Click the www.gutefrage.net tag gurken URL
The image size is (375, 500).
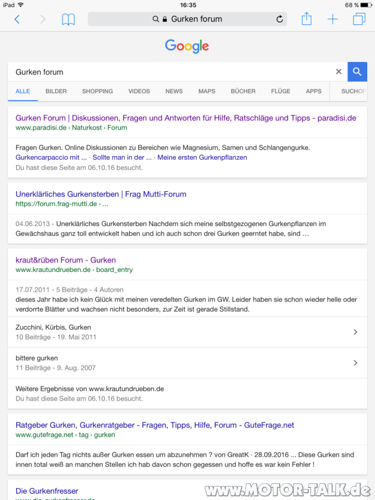(65, 435)
